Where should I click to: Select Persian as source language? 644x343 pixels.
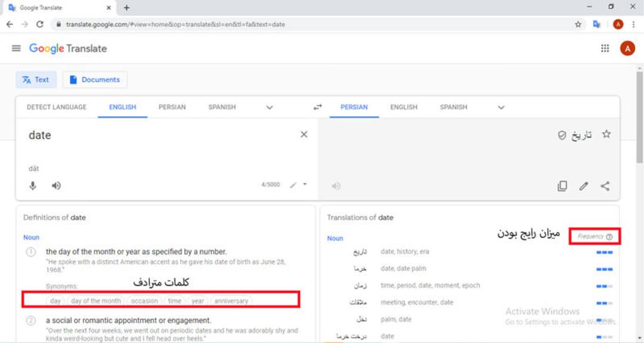[172, 107]
